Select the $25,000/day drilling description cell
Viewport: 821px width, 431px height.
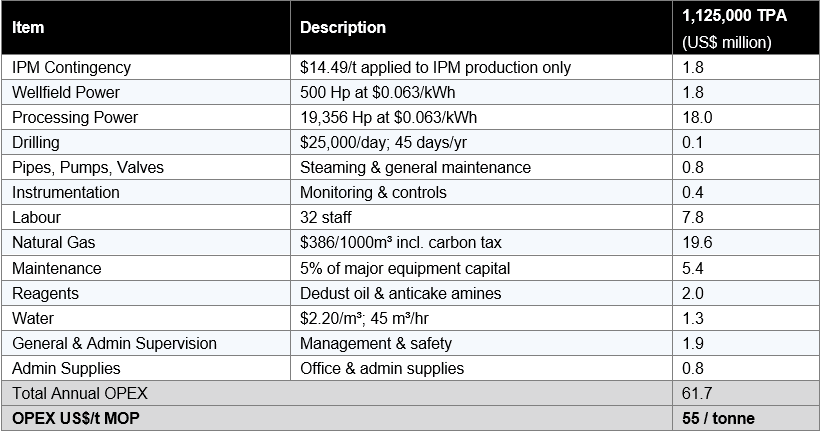pos(384,143)
